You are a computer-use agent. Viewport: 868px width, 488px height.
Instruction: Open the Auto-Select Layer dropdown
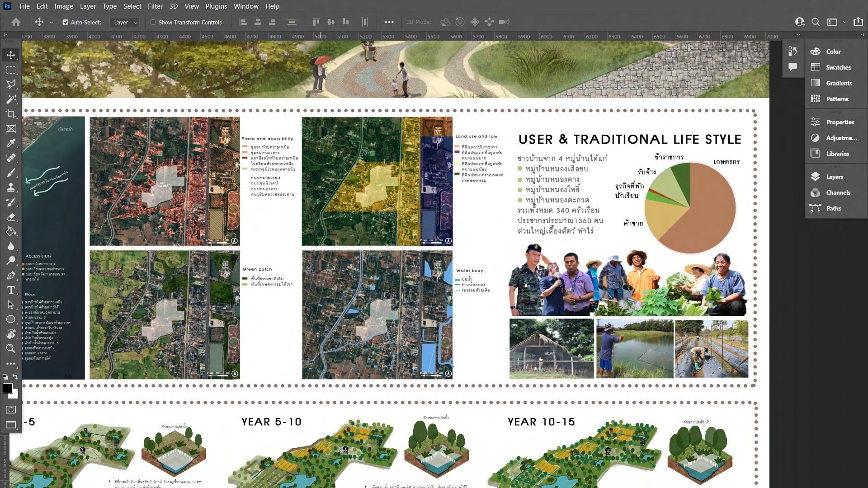click(x=124, y=22)
